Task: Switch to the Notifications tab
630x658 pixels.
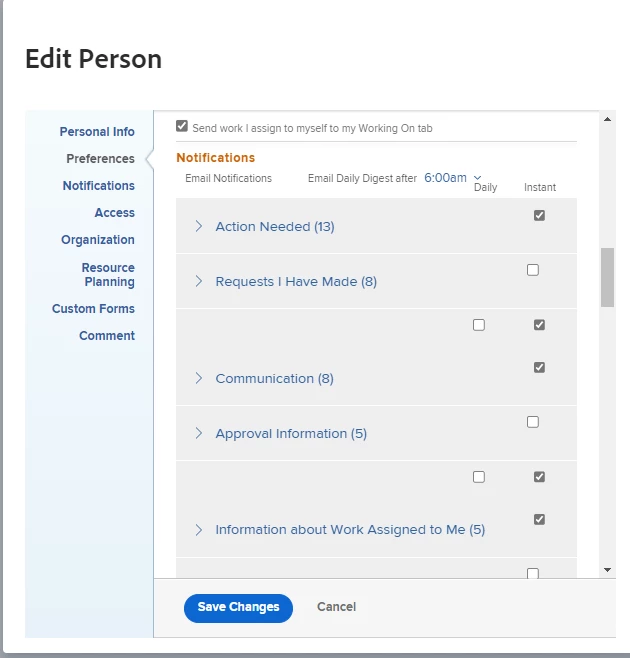Action: 99,185
